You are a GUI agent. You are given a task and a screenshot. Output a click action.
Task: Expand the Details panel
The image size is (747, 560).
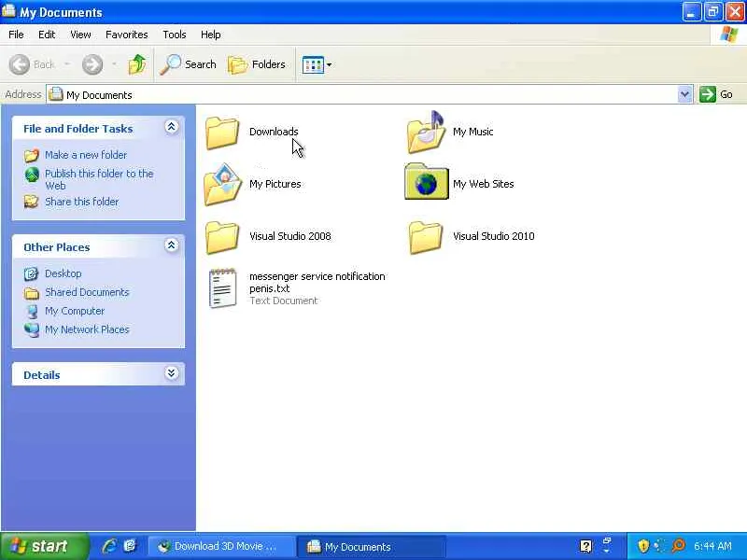[x=172, y=372]
